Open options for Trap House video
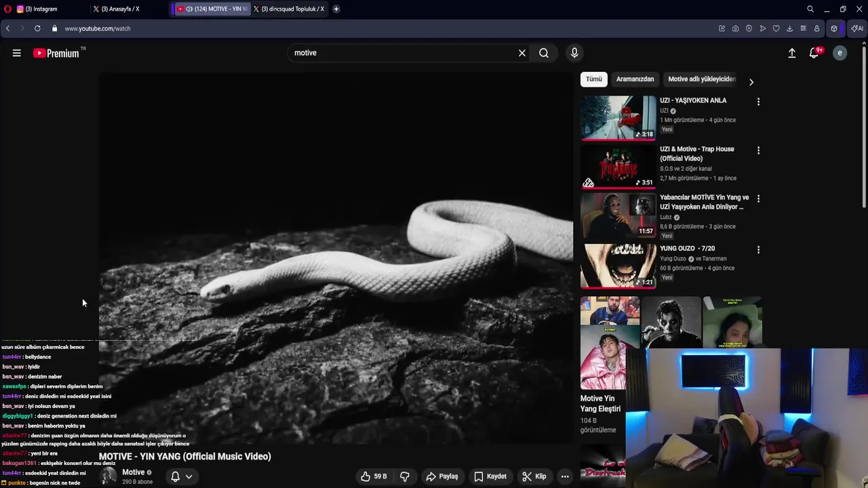The height and width of the screenshot is (488, 868). click(758, 150)
